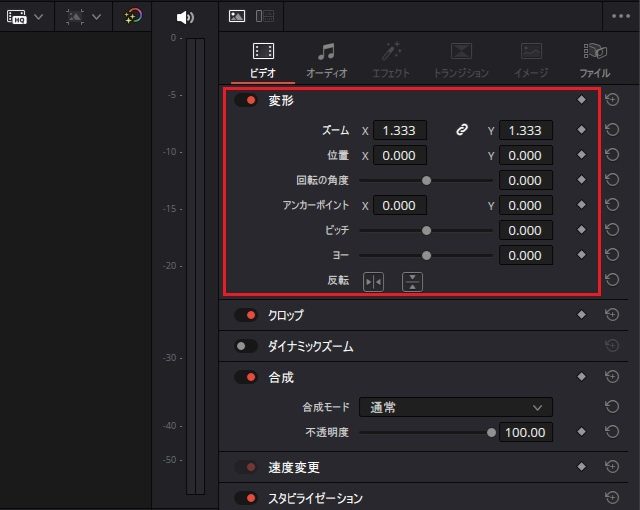Add keyframe for ズーム row

coord(582,130)
